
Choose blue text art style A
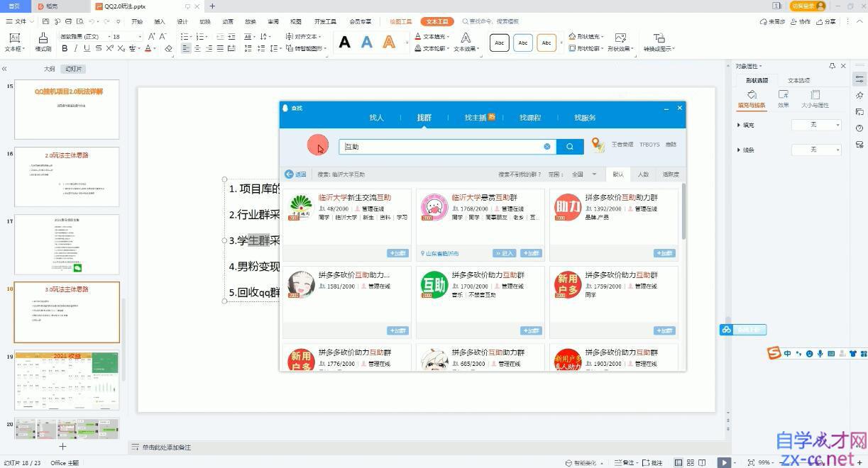367,42
